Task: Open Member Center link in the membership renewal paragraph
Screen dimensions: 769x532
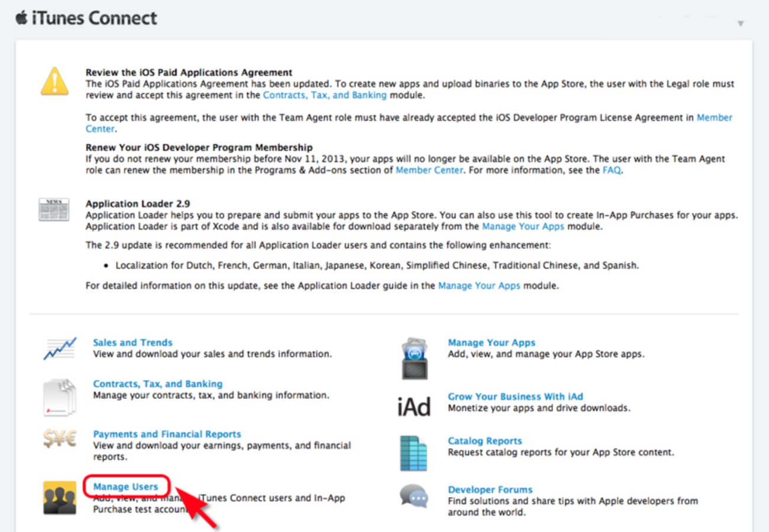Action: pyautogui.click(x=429, y=170)
